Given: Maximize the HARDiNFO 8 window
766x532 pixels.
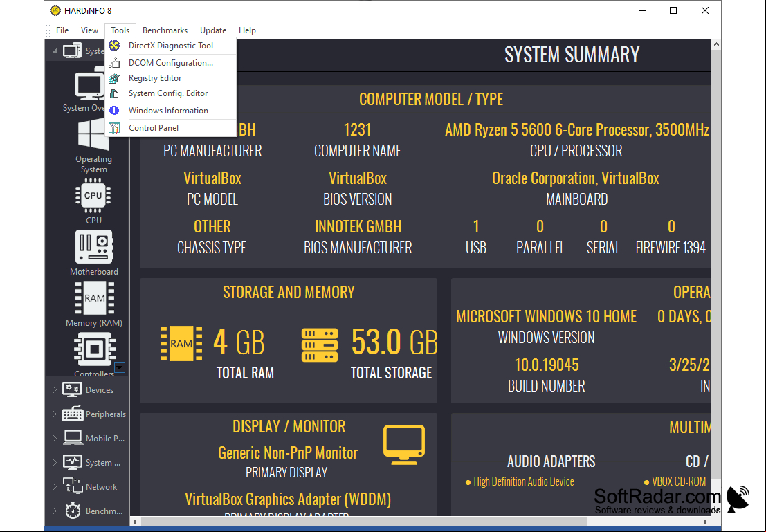Looking at the screenshot, I should pos(673,10).
